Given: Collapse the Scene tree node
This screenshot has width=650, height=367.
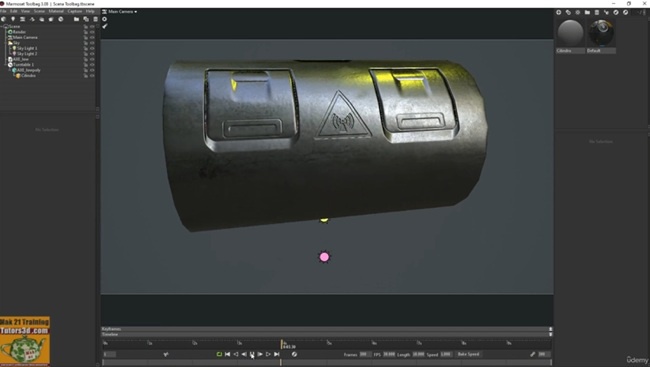Looking at the screenshot, I should coord(2,26).
